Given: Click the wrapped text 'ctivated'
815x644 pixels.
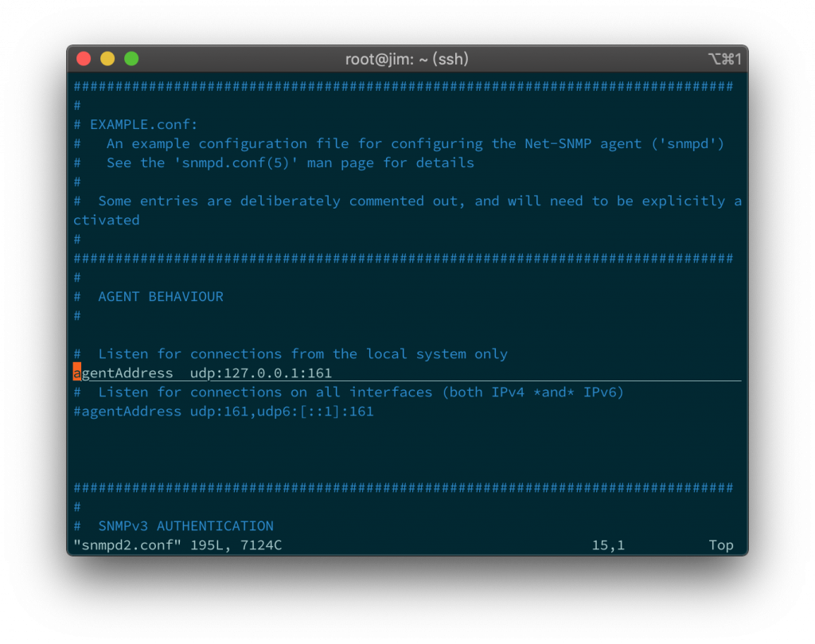Looking at the screenshot, I should pyautogui.click(x=106, y=221).
